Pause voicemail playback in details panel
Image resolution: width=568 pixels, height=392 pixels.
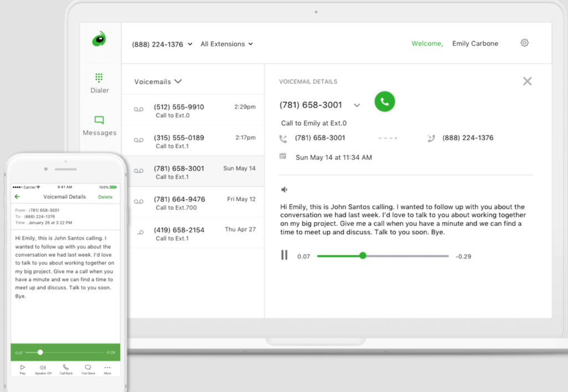[285, 255]
